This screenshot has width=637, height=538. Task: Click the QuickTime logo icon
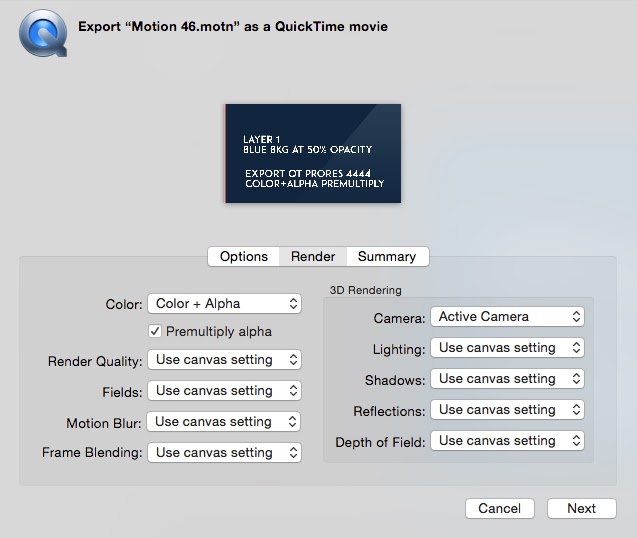pos(43,33)
